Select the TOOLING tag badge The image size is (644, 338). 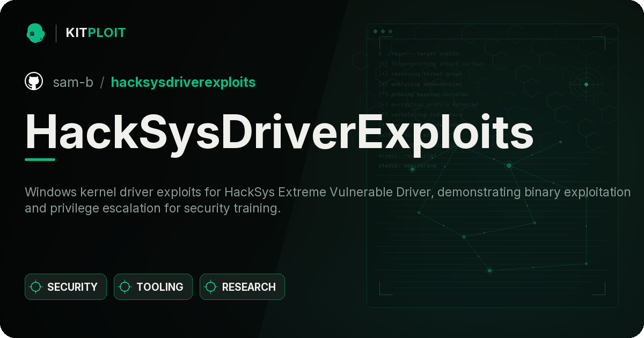[153, 287]
